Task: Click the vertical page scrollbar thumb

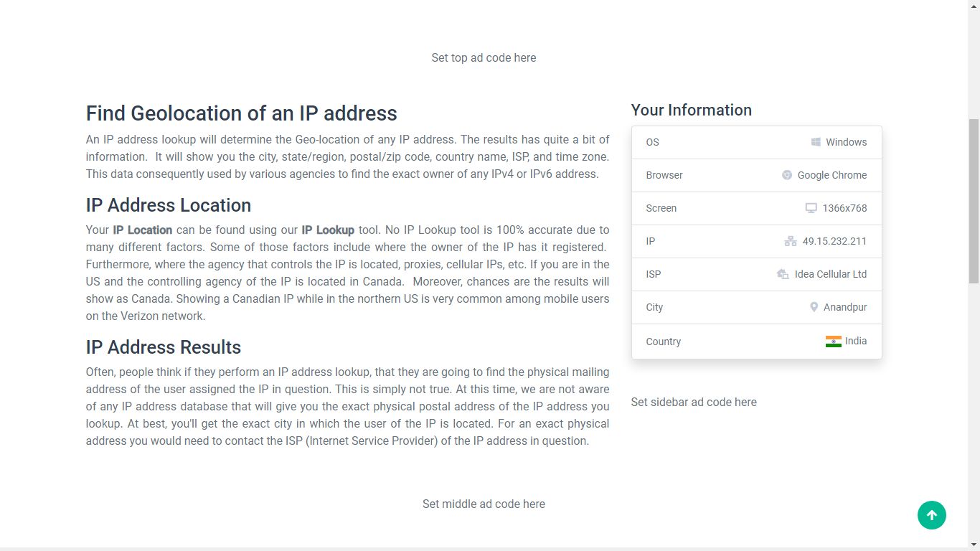Action: point(974,201)
